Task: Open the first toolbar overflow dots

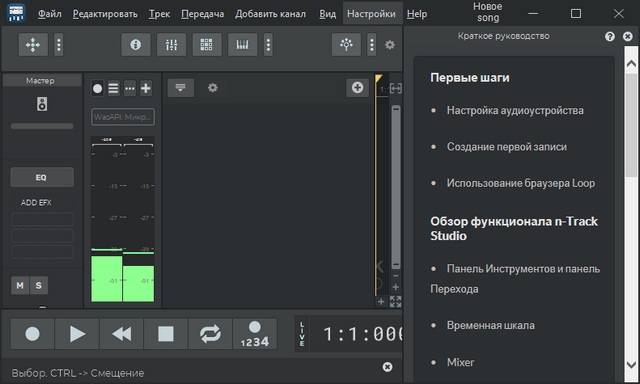Action: coord(59,44)
